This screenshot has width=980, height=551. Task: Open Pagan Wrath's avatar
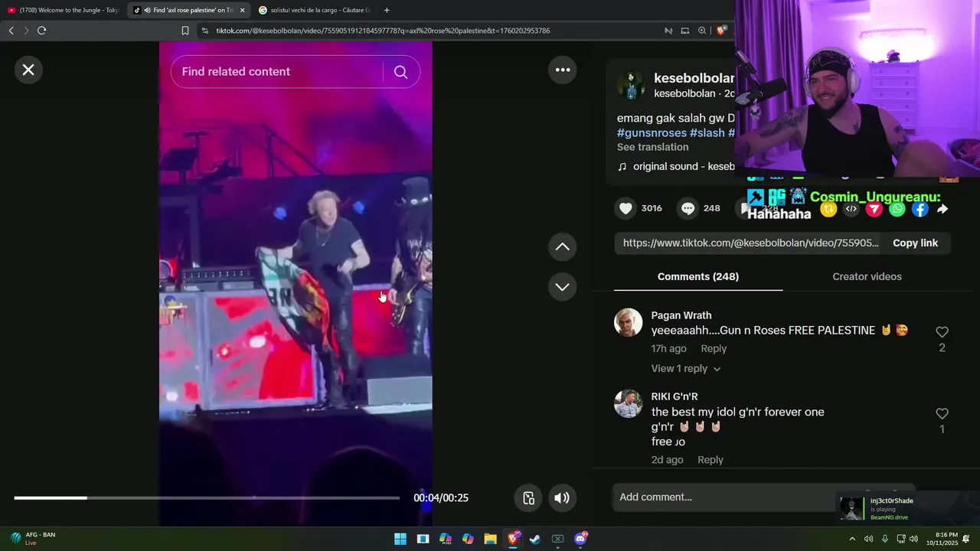[x=628, y=323]
